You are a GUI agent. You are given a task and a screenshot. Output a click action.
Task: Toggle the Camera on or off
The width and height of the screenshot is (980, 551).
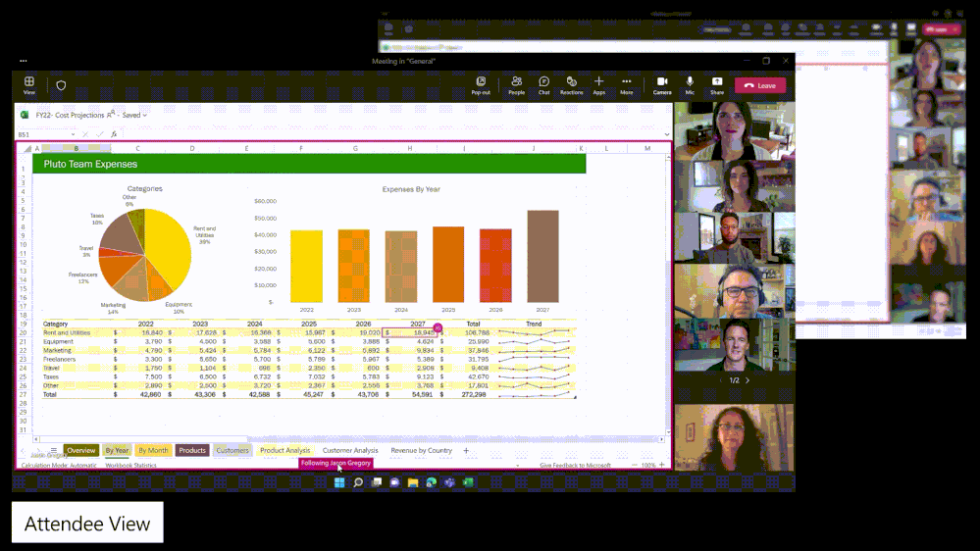point(662,85)
